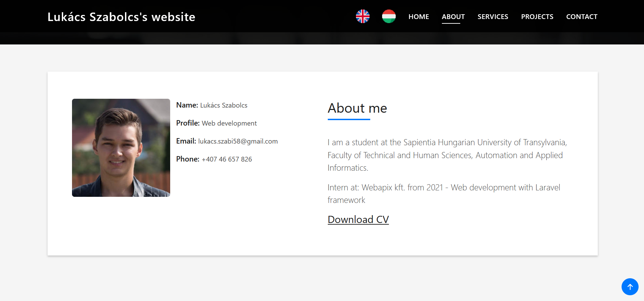
Task: Go to the SERVICES section
Action: [x=493, y=17]
